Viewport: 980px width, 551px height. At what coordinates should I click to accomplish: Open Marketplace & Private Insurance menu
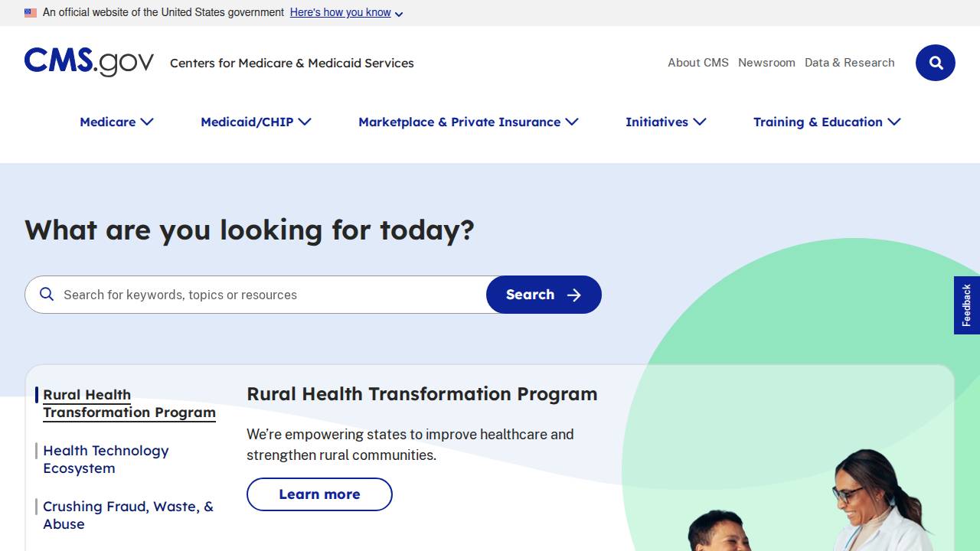(x=468, y=122)
